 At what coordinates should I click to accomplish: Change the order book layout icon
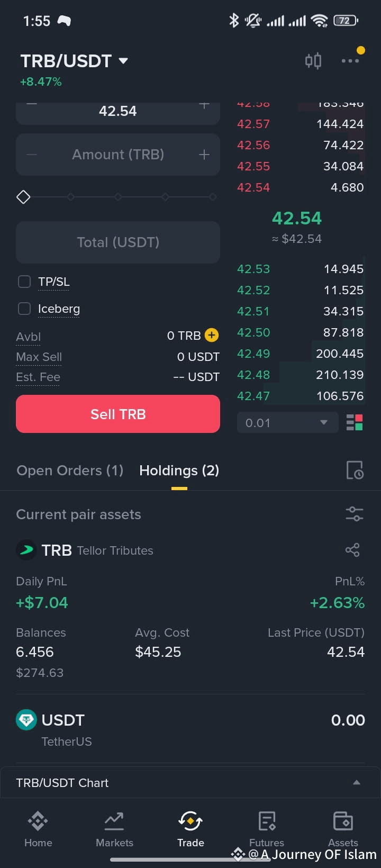(x=355, y=423)
